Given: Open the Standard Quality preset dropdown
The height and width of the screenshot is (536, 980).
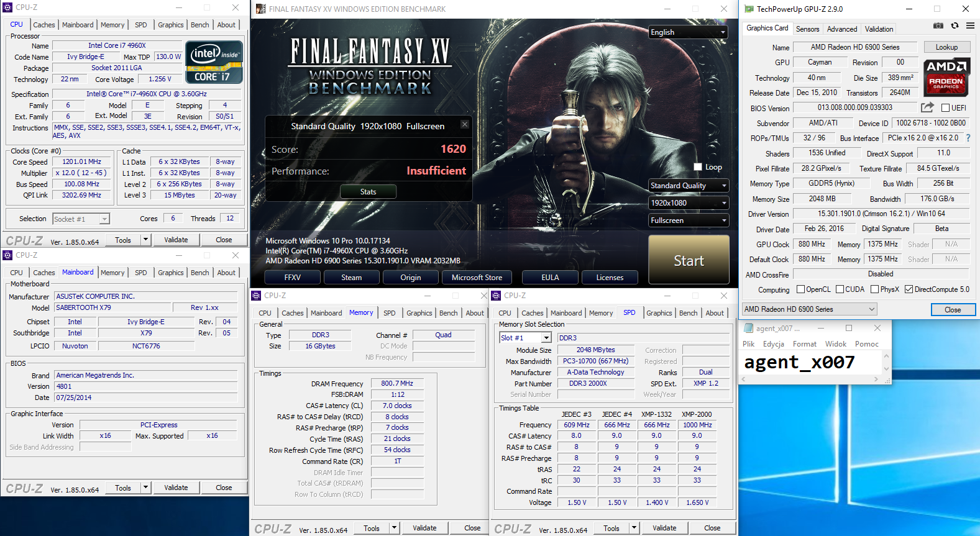Looking at the screenshot, I should [689, 186].
